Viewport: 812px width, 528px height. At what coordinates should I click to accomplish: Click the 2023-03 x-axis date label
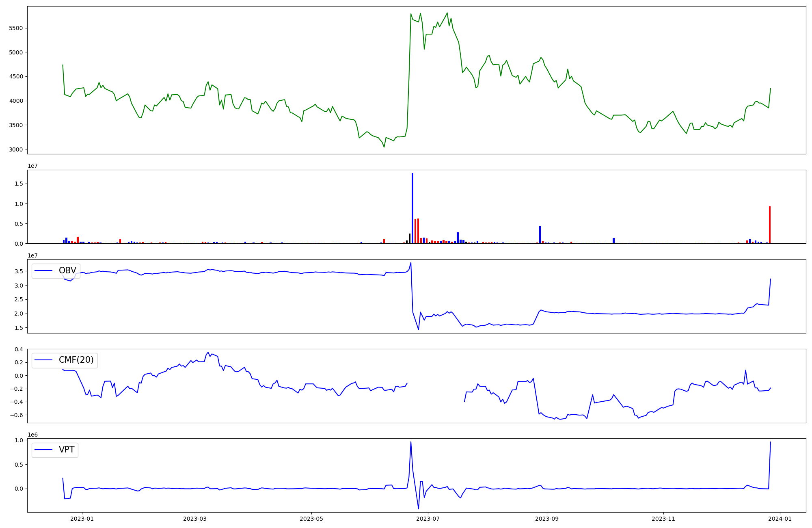(x=195, y=519)
